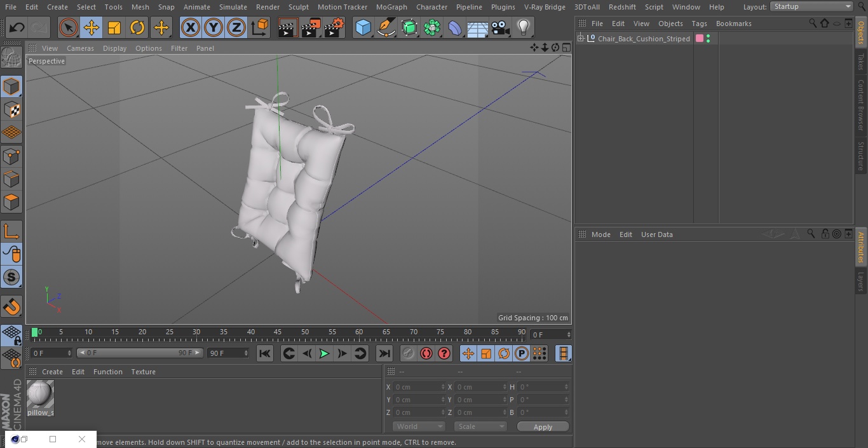Open the MoGraph menu

pyautogui.click(x=391, y=7)
